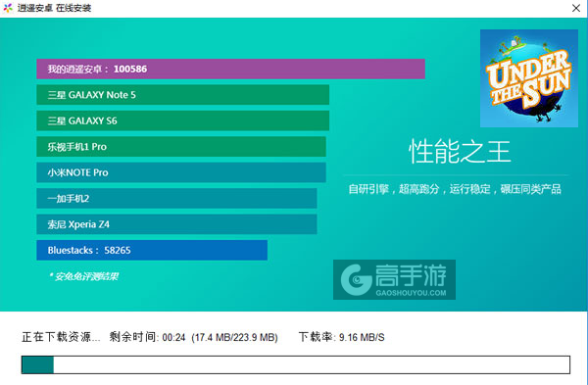Screen dimensions: 588x385
Task: Select the 一加手机2 bar
Action: (x=176, y=198)
